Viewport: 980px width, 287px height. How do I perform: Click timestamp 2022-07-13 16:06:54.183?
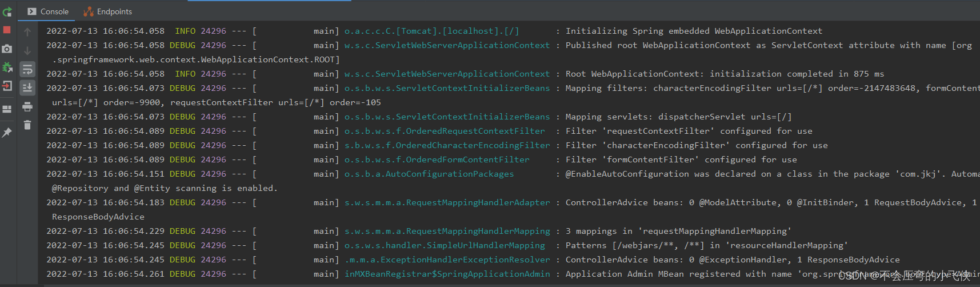click(105, 202)
